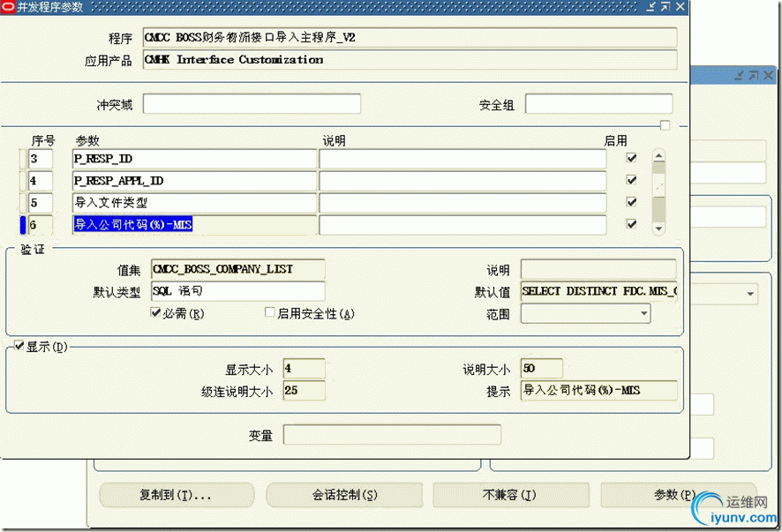Close the 并发程序参数 window
This screenshot has height=532, width=782.
(x=680, y=7)
